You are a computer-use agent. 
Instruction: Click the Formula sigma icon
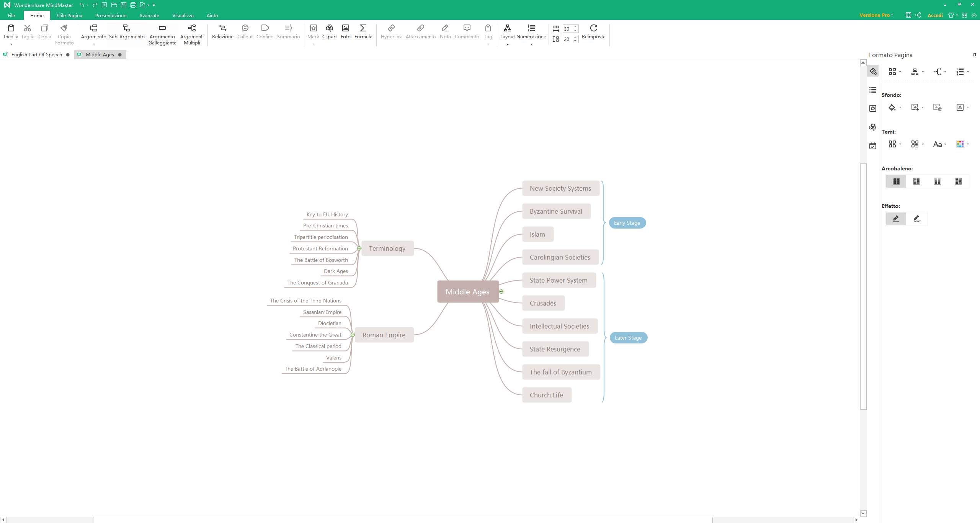(x=363, y=31)
